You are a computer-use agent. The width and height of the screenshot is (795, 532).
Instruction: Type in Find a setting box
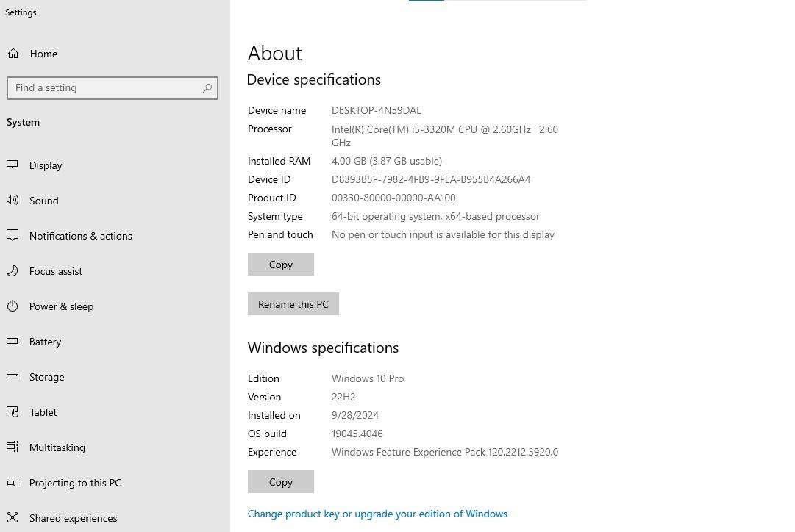pos(103,88)
